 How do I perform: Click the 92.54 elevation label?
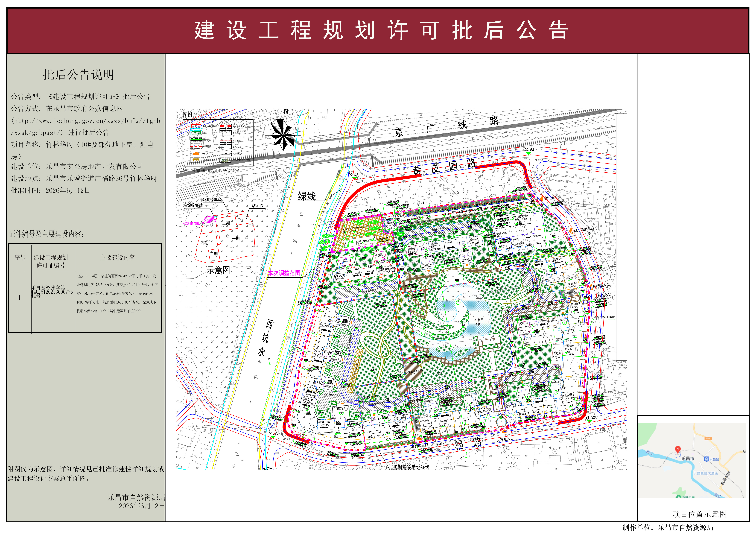click(529, 150)
